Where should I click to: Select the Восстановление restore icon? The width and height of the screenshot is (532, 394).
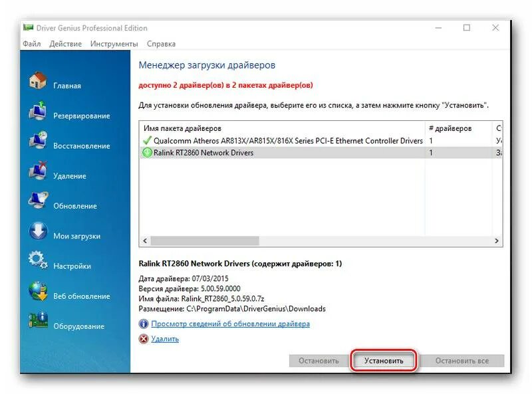(38, 140)
